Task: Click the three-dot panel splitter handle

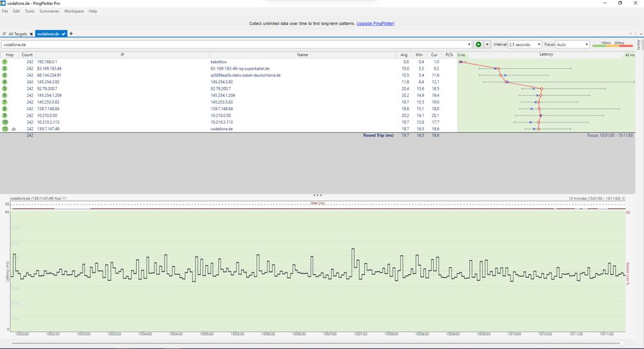Action: click(317, 195)
